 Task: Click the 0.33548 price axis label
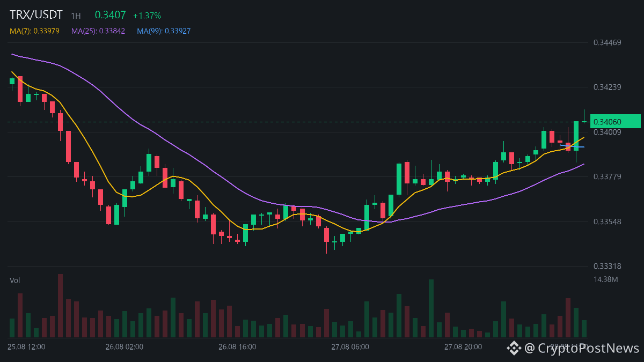click(607, 221)
